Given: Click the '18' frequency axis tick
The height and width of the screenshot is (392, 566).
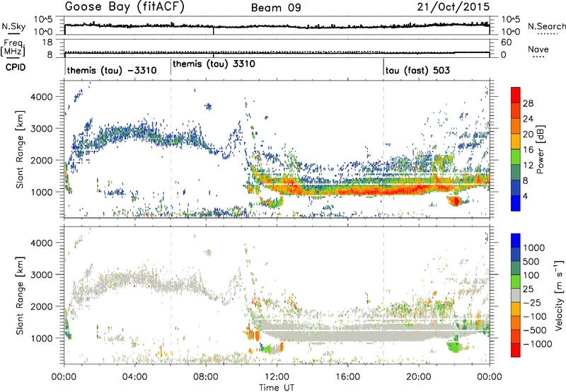Looking at the screenshot, I should click(x=47, y=42).
